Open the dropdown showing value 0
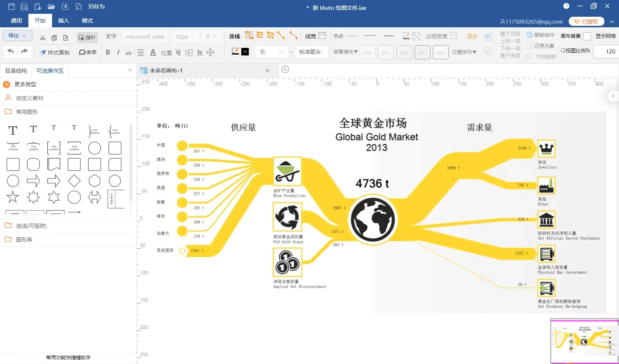619x364 pixels. coord(212,36)
